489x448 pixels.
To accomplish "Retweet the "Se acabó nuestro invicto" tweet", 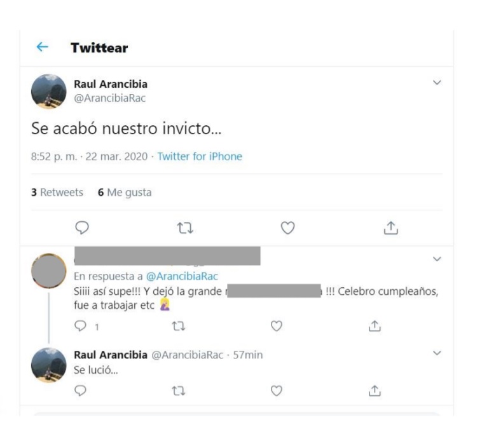I will 185,227.
